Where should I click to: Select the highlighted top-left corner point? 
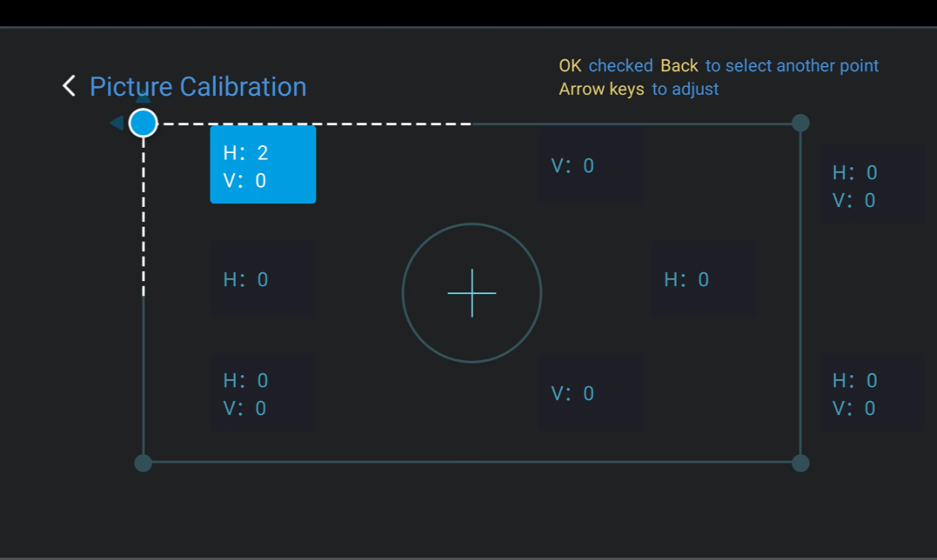tap(144, 123)
